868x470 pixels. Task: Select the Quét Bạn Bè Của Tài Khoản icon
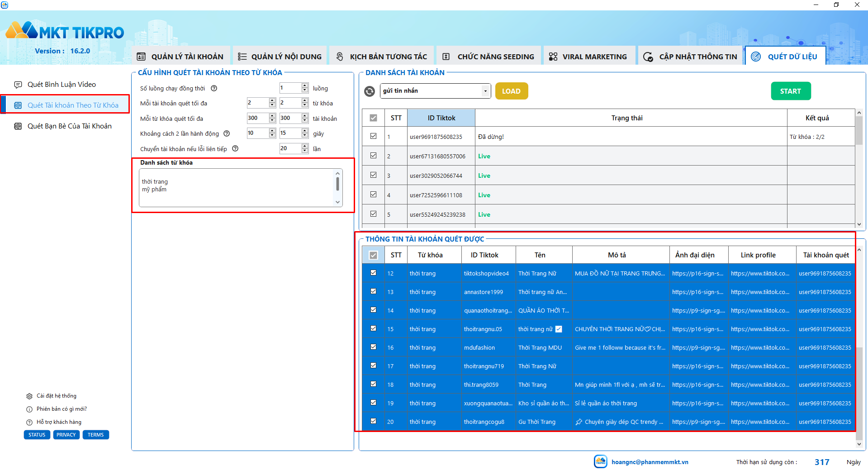[x=18, y=126]
